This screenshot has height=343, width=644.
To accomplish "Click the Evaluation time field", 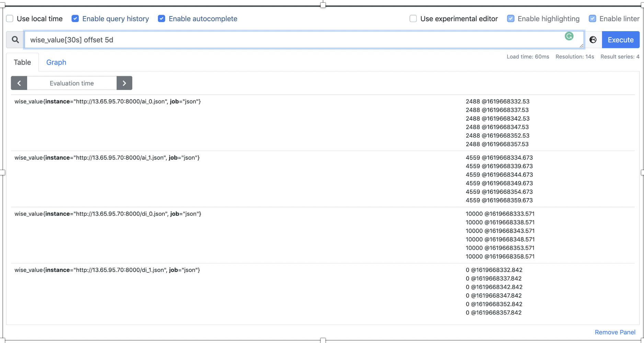I will click(72, 83).
